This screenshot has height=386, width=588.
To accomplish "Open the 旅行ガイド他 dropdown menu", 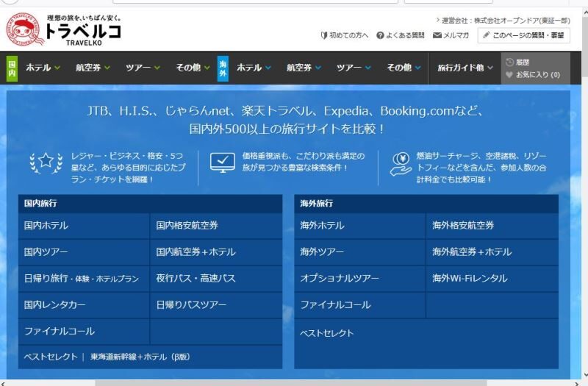I will click(x=465, y=68).
